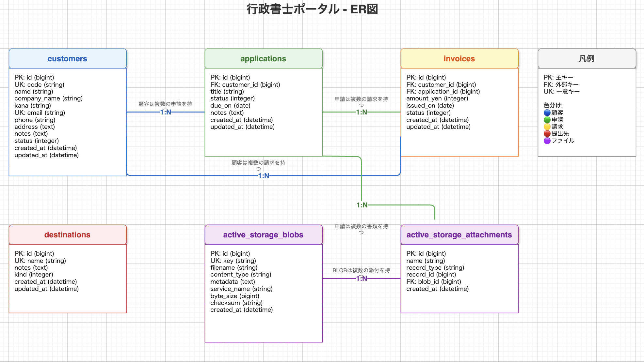644x362 pixels.
Task: Click the 凡例 legend header
Action: click(587, 59)
